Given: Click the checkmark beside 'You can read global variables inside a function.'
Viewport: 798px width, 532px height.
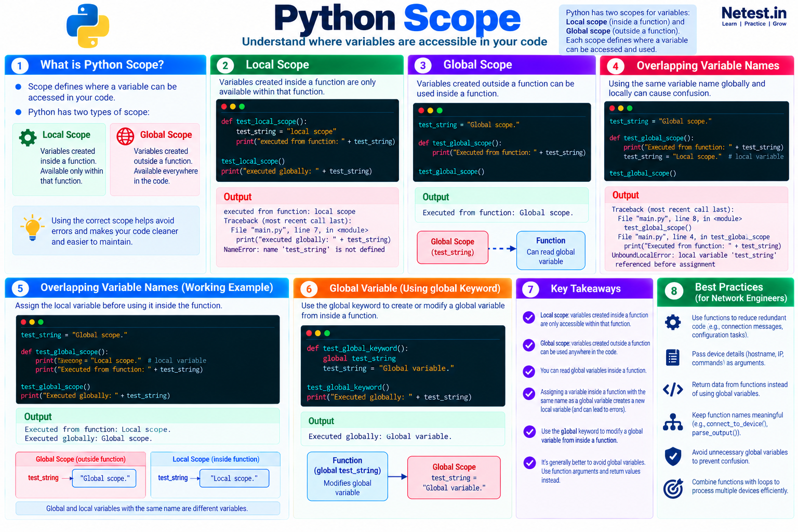Looking at the screenshot, I should point(529,371).
